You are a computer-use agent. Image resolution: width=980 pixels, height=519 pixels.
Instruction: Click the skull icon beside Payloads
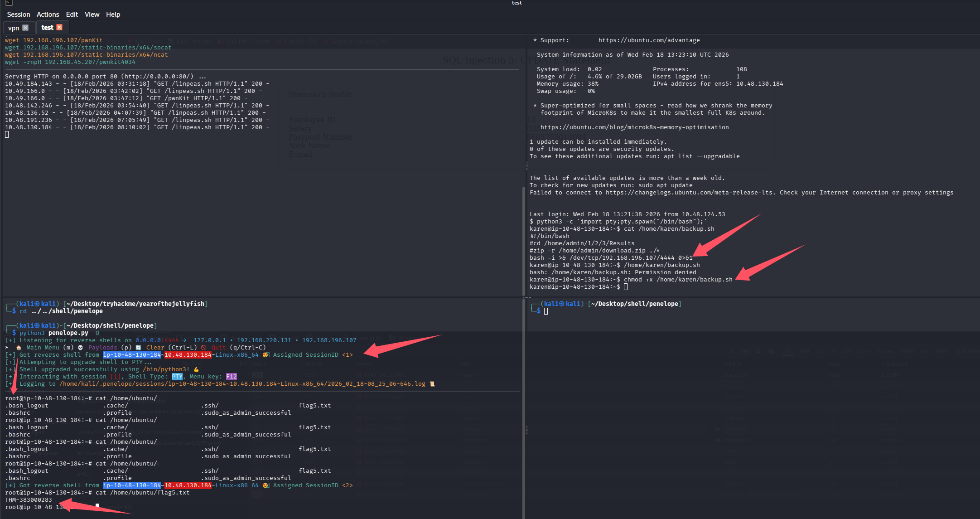point(81,348)
